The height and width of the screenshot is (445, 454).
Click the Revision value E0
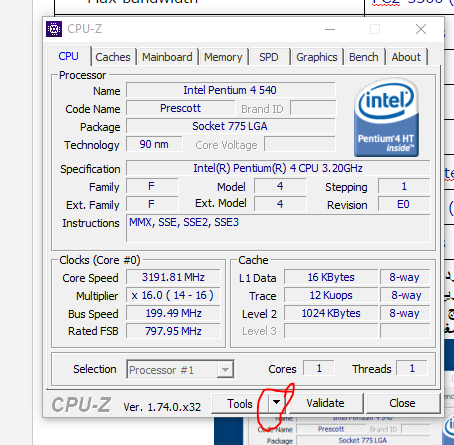click(x=404, y=204)
